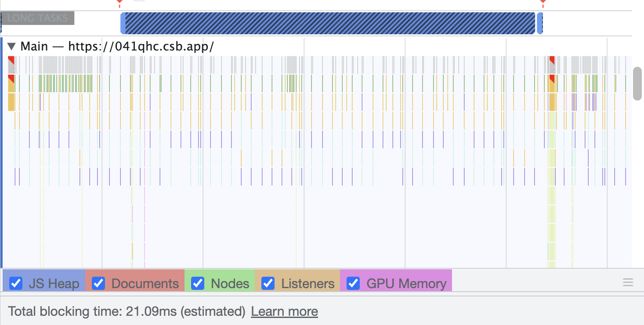Toggle the Listeners checkbox

[x=268, y=283]
